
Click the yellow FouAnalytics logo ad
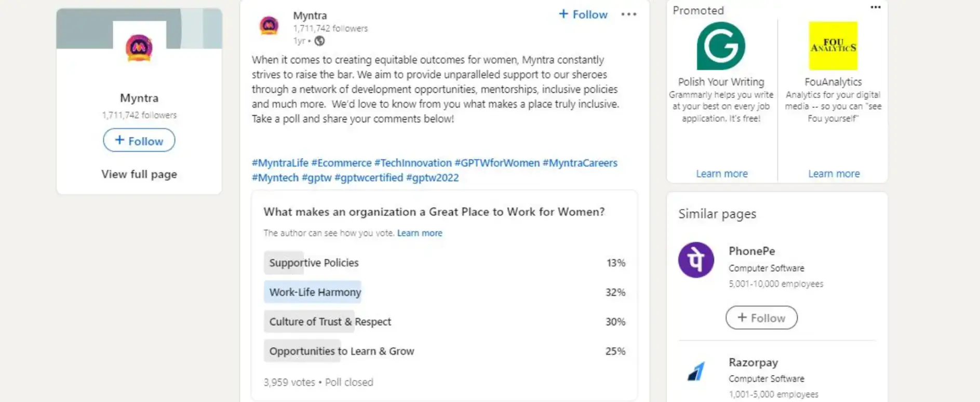pyautogui.click(x=833, y=46)
